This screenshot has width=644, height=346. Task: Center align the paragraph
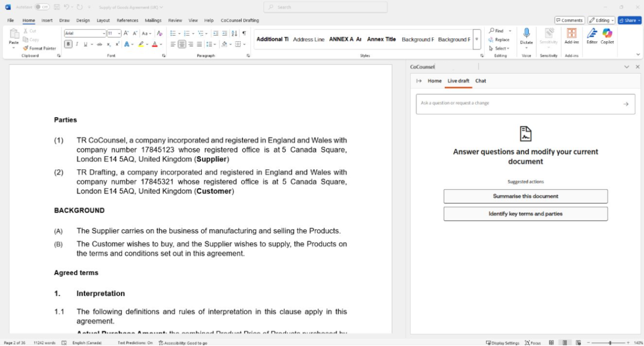[182, 44]
